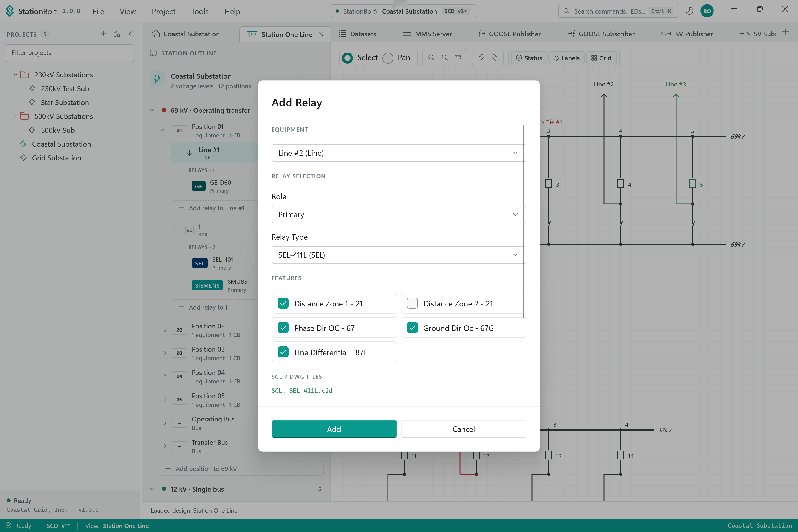Redo the last action
This screenshot has width=798, height=532.
point(494,57)
